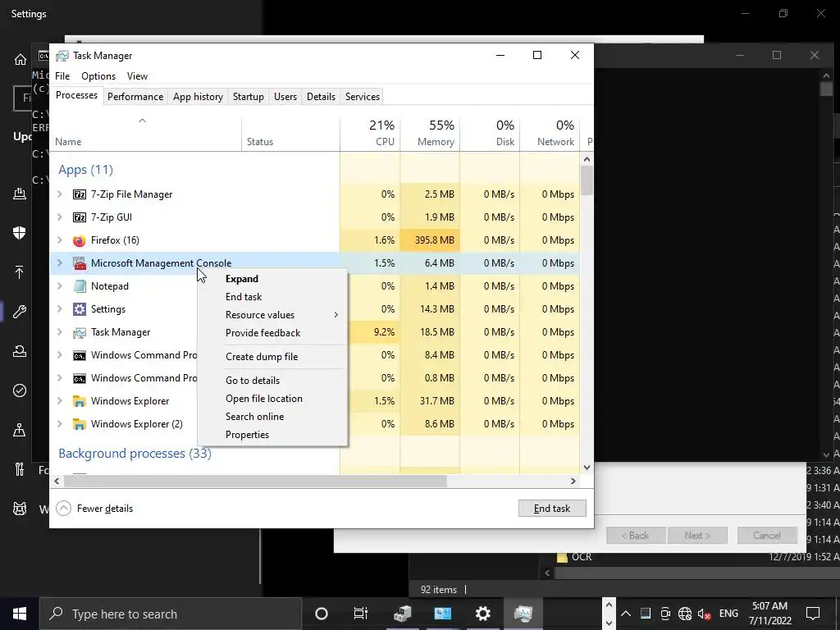Image resolution: width=840 pixels, height=630 pixels.
Task: Click the vertical scrollbar down arrow in Task Manager
Action: (x=587, y=467)
